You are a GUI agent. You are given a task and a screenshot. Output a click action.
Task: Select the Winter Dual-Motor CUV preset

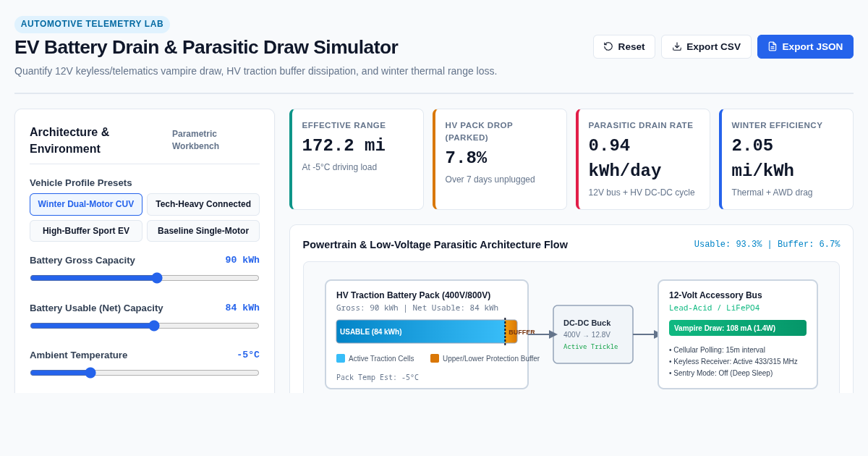[x=86, y=204]
